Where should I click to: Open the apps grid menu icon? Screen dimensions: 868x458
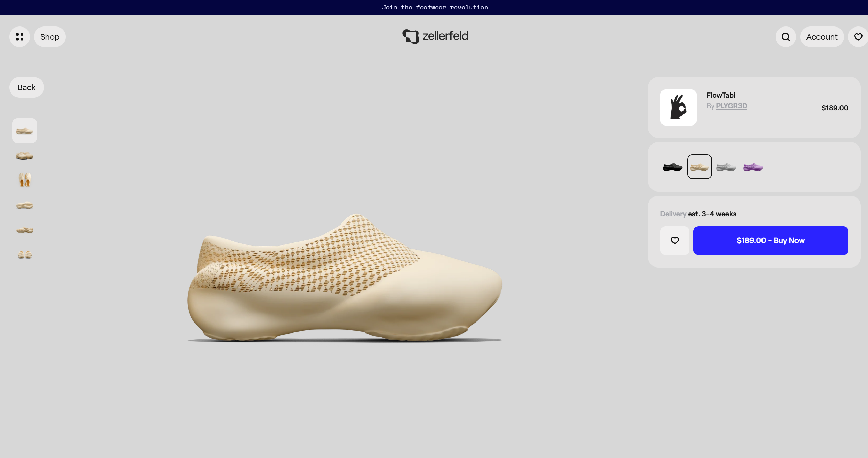point(19,37)
